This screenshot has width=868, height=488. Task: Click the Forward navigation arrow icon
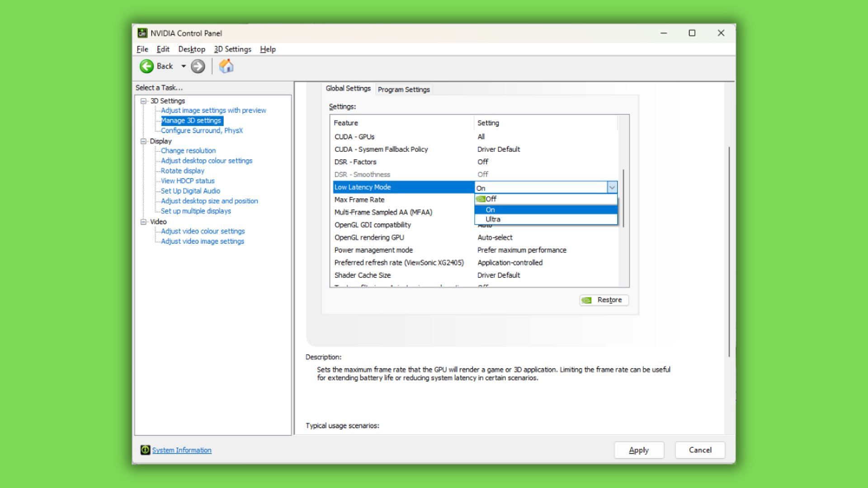(x=198, y=66)
